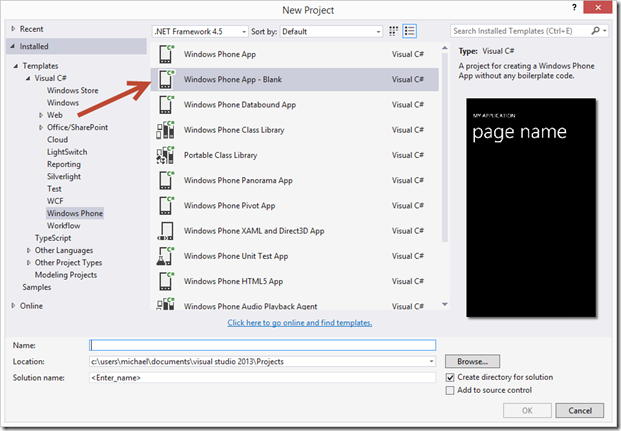This screenshot has width=621, height=431.
Task: Select the Samples tree item
Action: [x=36, y=287]
